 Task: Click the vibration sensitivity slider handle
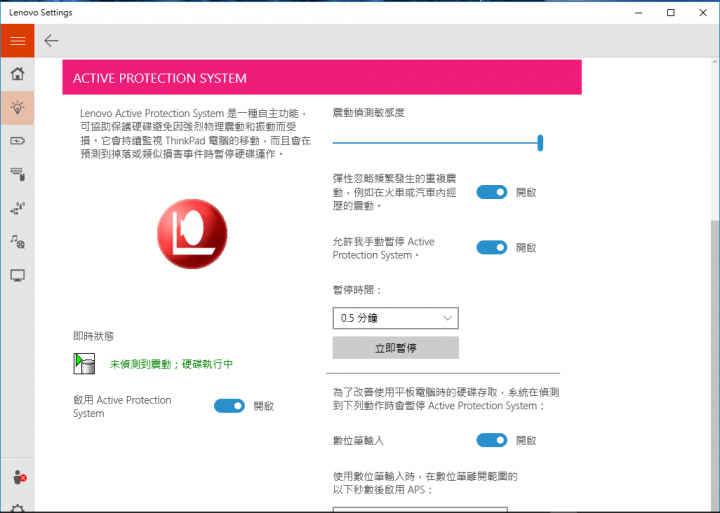click(540, 143)
